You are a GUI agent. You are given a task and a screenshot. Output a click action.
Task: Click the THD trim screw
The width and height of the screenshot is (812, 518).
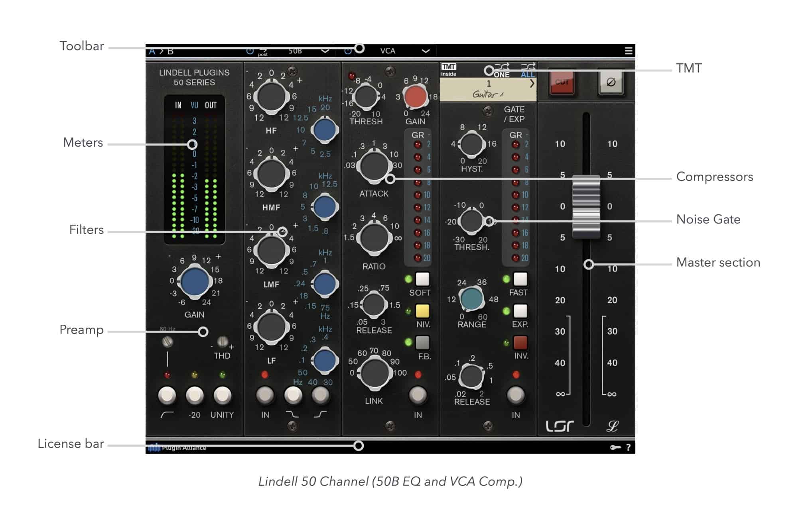222,341
